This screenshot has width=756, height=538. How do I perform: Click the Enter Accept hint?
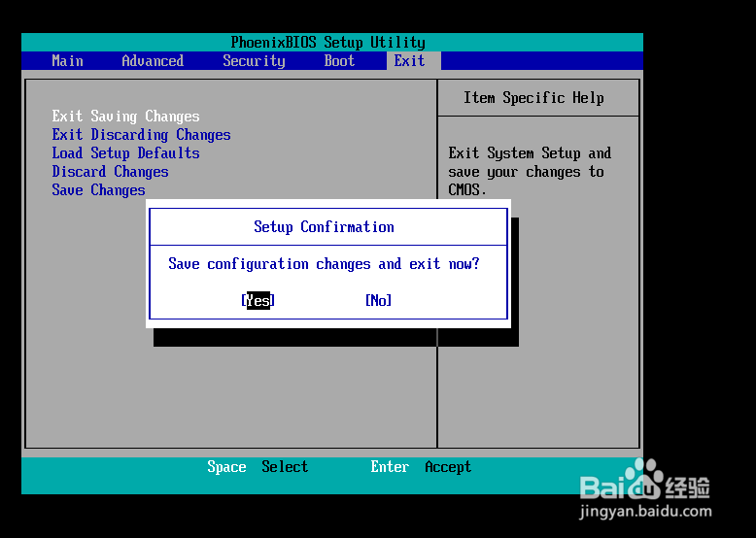point(421,467)
